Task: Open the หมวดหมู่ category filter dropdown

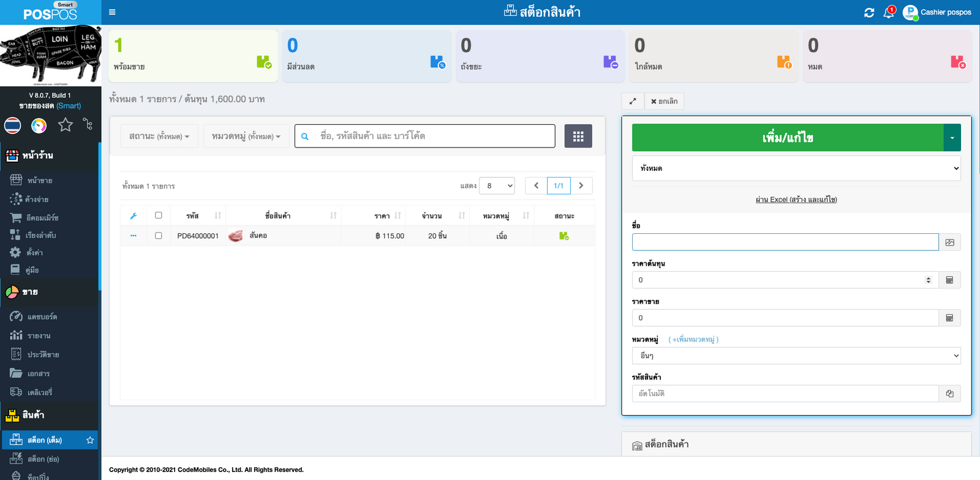Action: [x=246, y=136]
